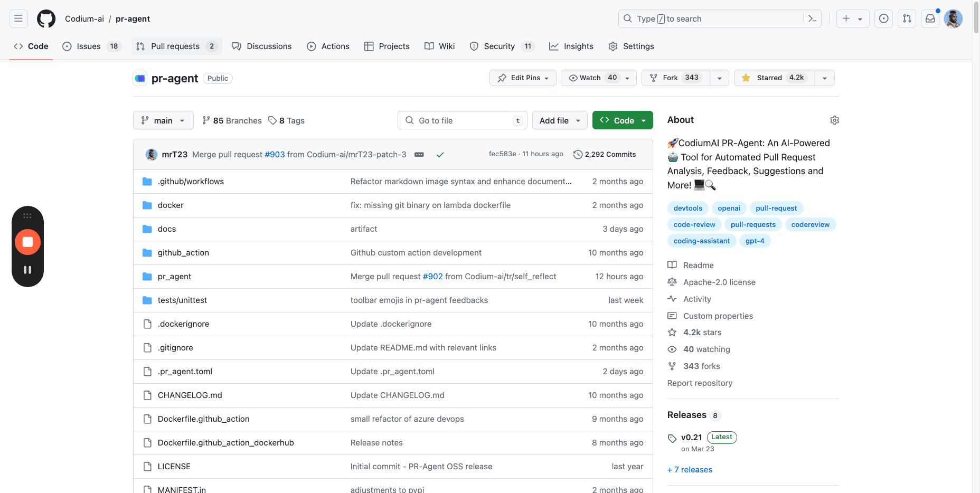Switch to the Discussions tab

pyautogui.click(x=262, y=46)
